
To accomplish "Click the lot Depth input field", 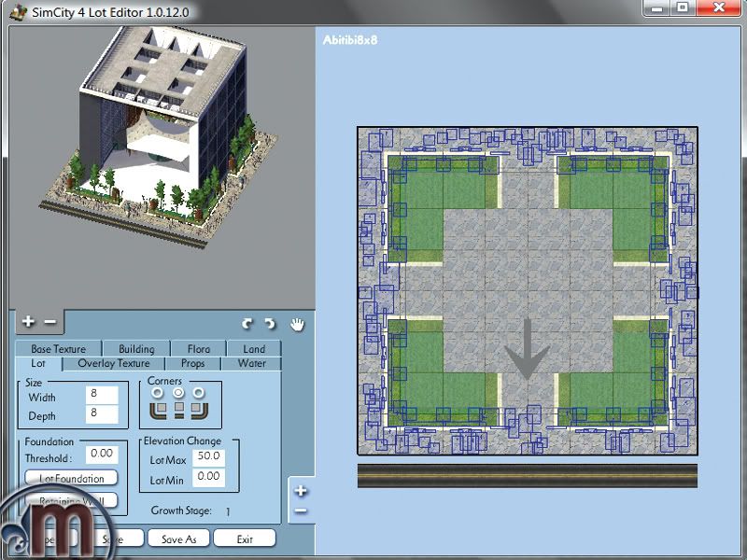I will [102, 414].
